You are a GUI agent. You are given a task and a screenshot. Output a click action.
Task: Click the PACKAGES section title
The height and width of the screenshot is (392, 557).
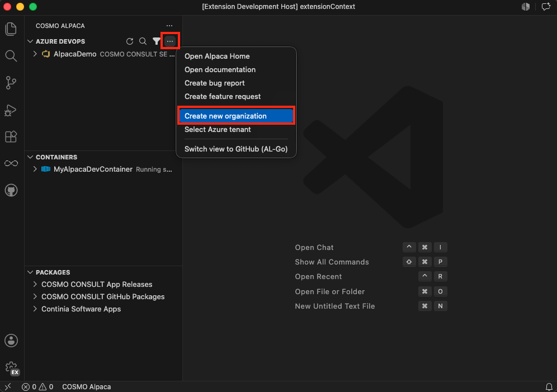(x=53, y=272)
